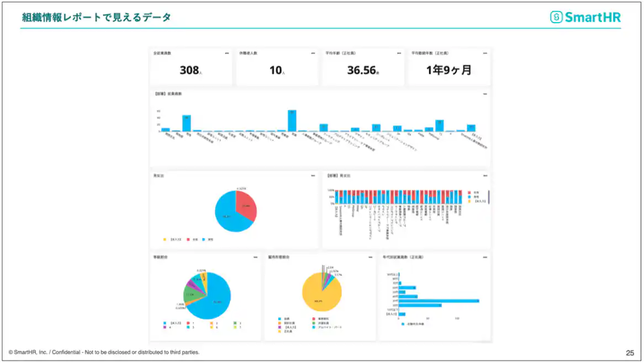Click the red slice of 男女比 pie

tap(246, 205)
